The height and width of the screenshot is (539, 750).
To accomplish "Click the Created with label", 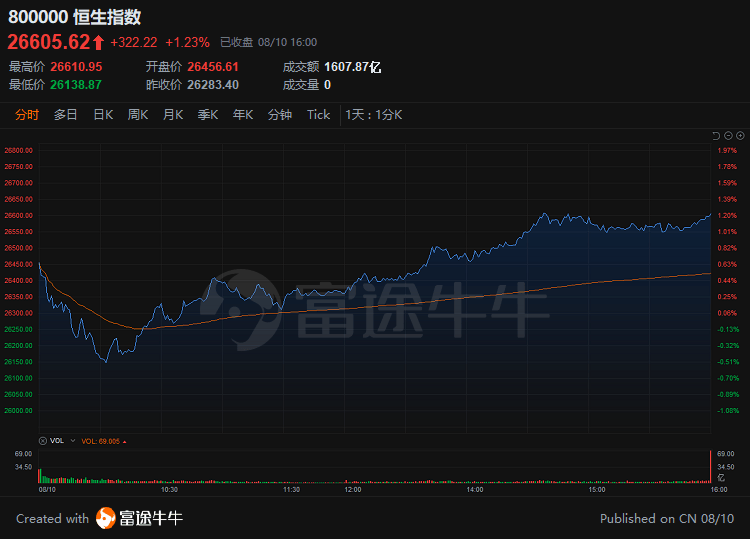I will coord(53,519).
